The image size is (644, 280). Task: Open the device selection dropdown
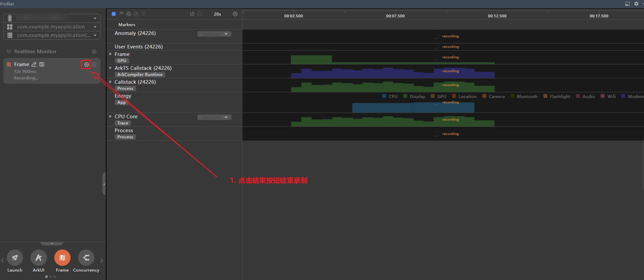point(52,18)
